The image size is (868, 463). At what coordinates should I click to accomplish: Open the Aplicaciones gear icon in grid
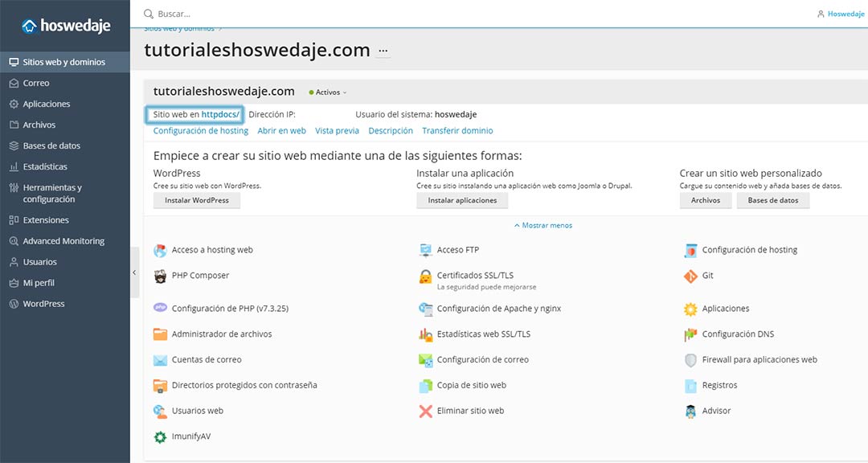(x=690, y=309)
